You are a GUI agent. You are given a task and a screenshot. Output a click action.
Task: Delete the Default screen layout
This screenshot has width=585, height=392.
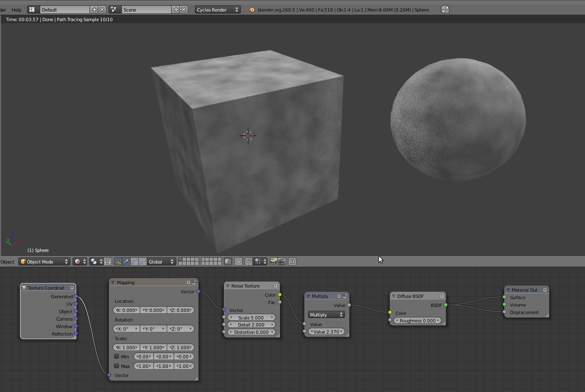pos(102,10)
